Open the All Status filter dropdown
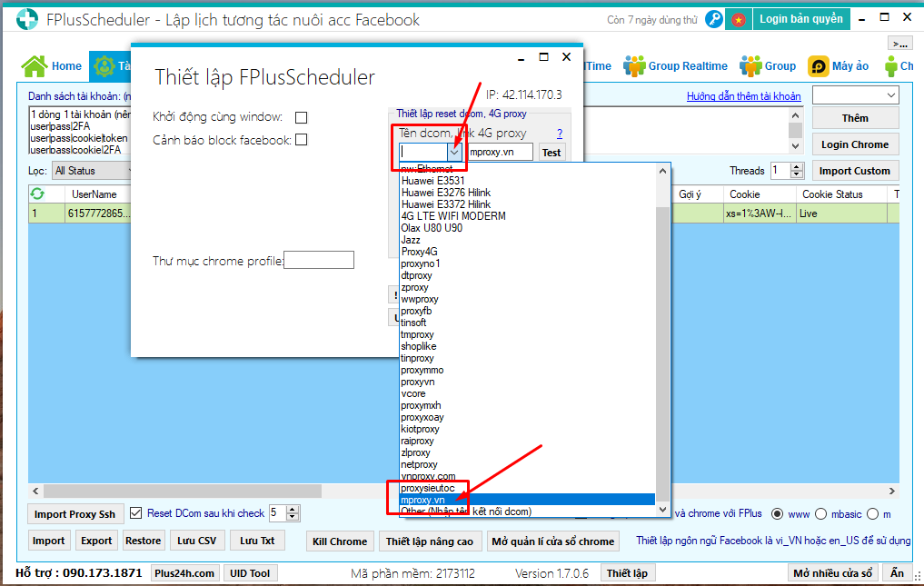This screenshot has width=924, height=586. click(92, 171)
